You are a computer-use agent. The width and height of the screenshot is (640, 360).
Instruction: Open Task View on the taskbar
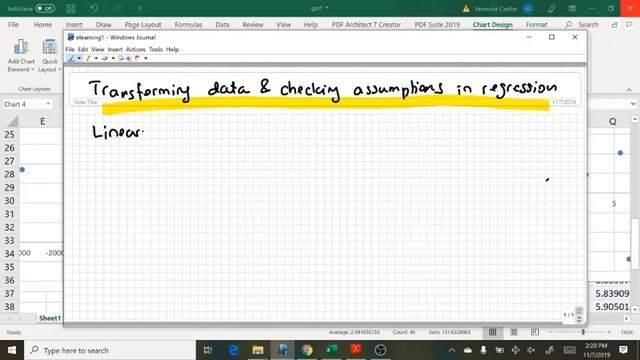[x=208, y=350]
